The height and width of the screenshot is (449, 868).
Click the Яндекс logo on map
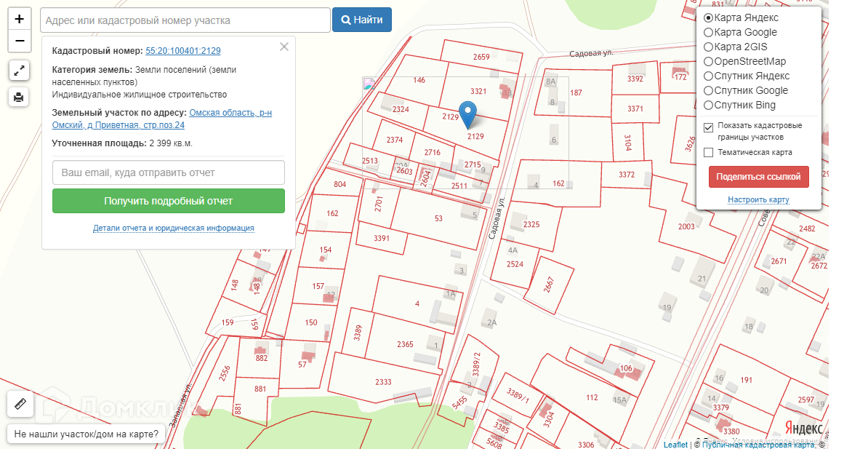click(804, 429)
